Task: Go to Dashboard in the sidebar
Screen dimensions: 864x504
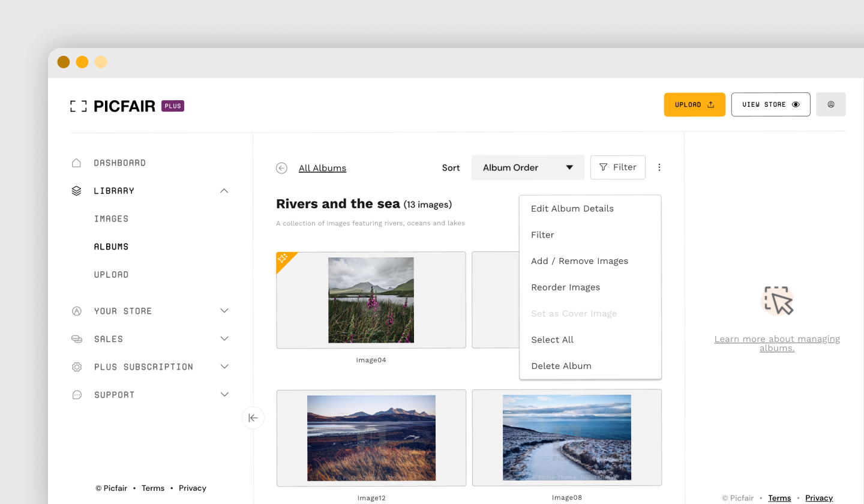Action: point(120,163)
